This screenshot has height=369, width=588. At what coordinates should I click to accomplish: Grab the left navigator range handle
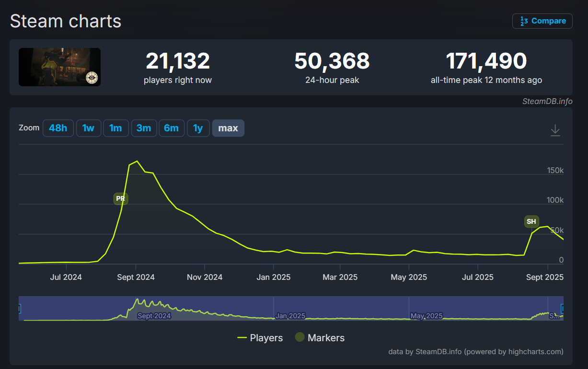pos(19,309)
